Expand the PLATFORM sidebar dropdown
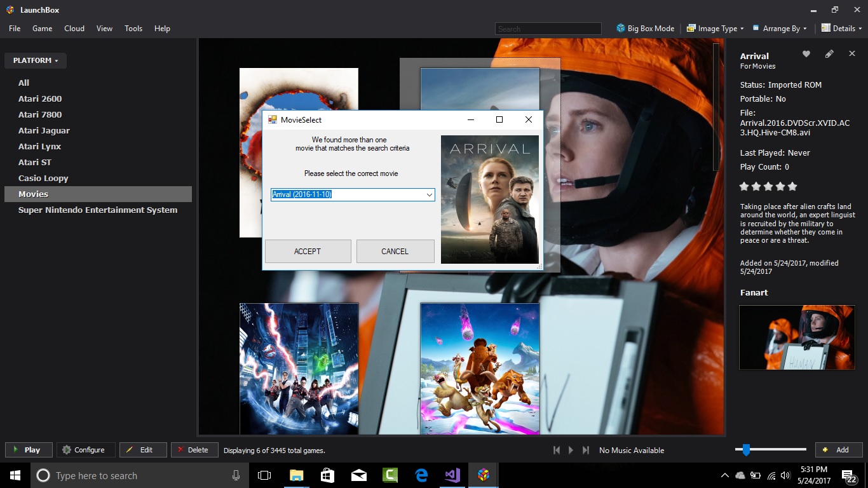This screenshot has width=868, height=488. pos(36,60)
